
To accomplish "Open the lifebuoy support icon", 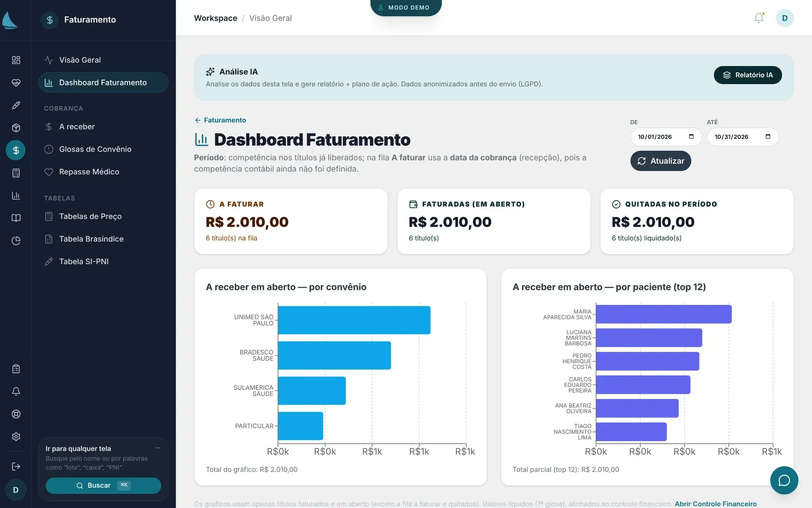I will [16, 414].
